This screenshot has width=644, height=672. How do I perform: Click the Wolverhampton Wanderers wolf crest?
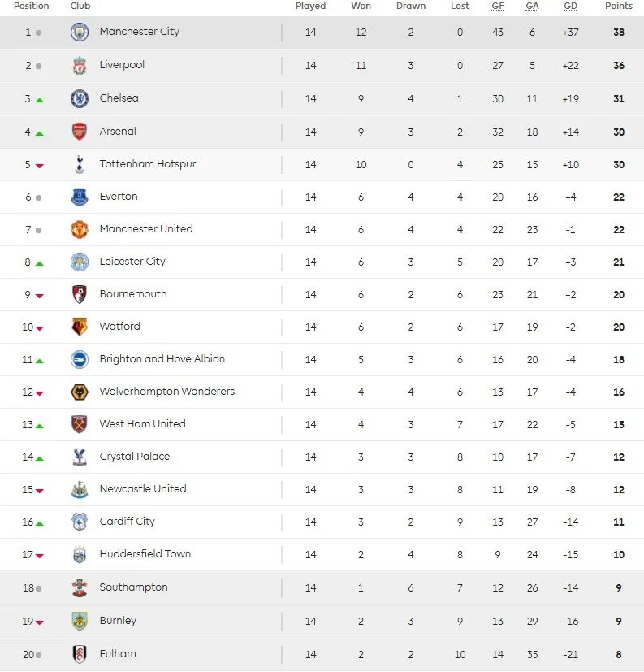(x=79, y=392)
